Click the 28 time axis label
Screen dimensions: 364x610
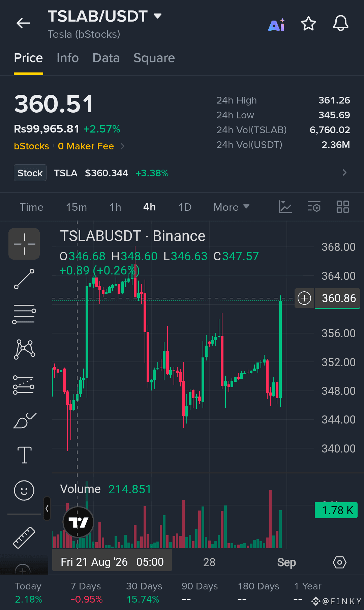(209, 562)
